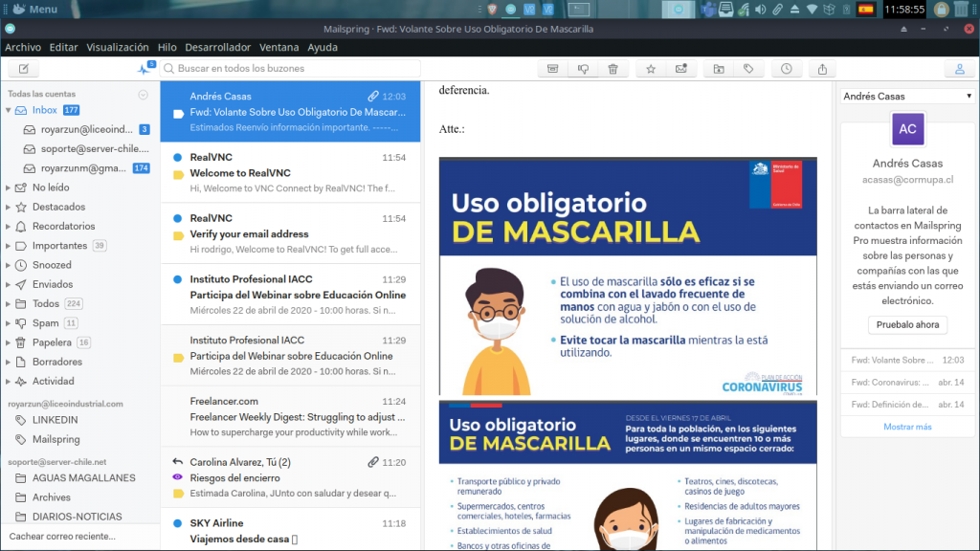Collapse the Inbox tree

click(x=8, y=110)
